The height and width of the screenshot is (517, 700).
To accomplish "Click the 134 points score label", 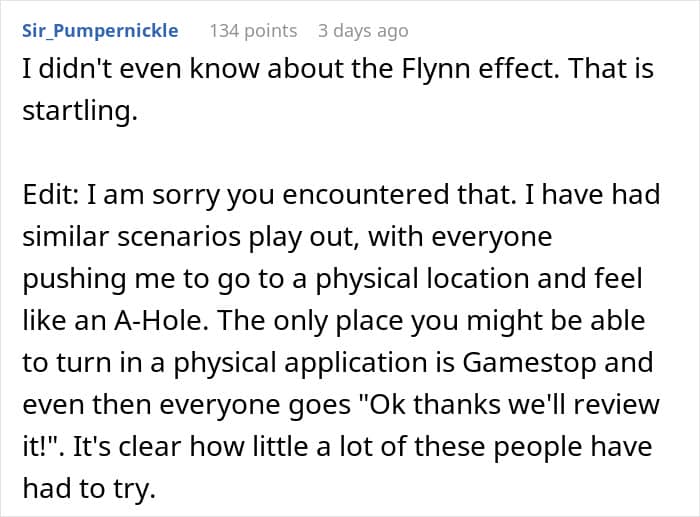I will click(253, 31).
